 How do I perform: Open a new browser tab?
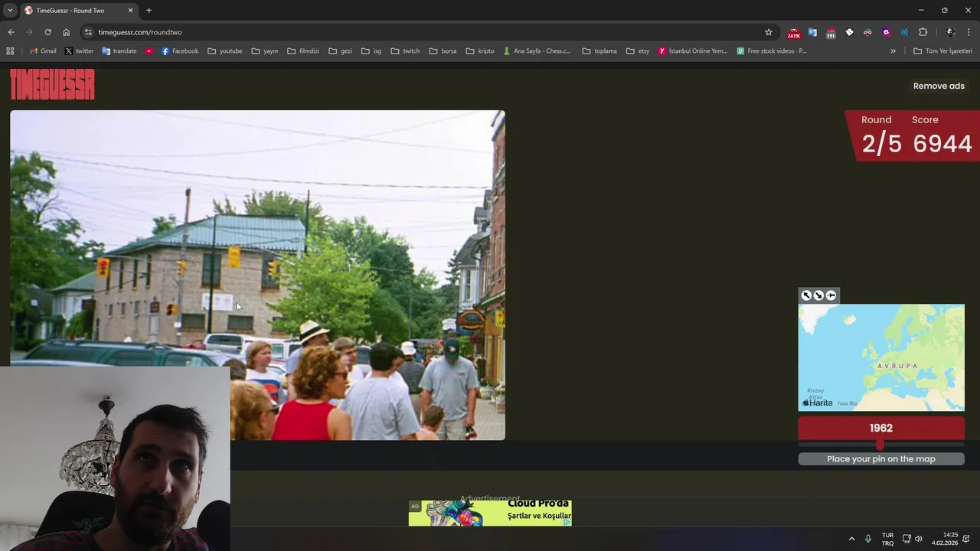pyautogui.click(x=149, y=11)
